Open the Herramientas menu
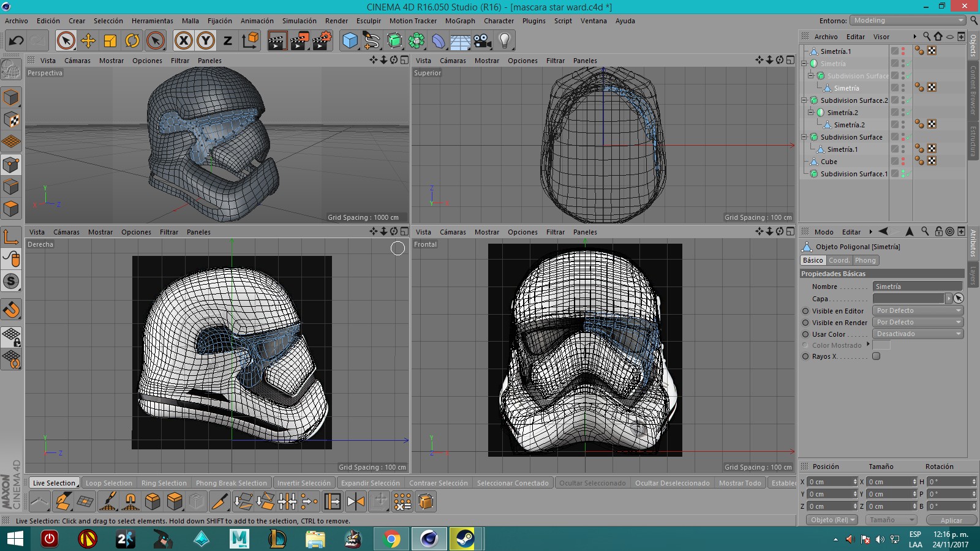Viewport: 980px width, 551px height. click(153, 21)
